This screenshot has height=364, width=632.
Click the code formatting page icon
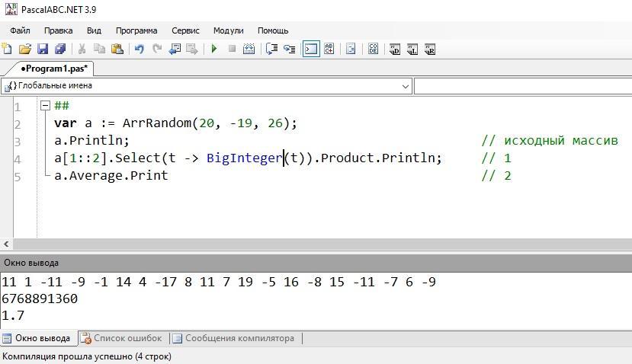(351, 49)
